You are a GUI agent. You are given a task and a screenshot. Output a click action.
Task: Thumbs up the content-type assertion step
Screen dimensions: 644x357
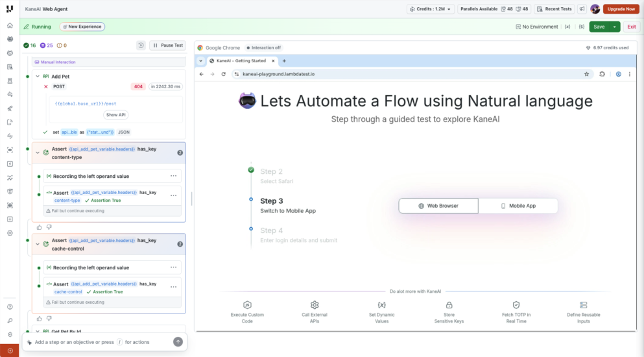[x=40, y=227]
